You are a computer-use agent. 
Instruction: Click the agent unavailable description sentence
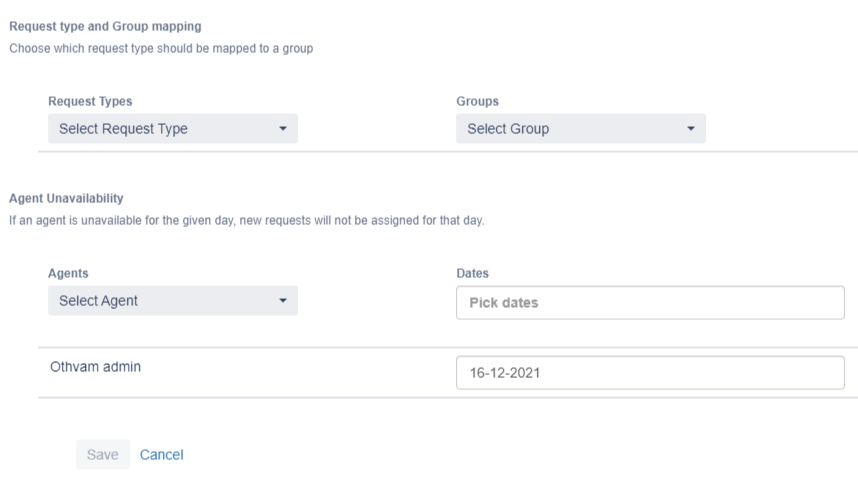pos(246,220)
